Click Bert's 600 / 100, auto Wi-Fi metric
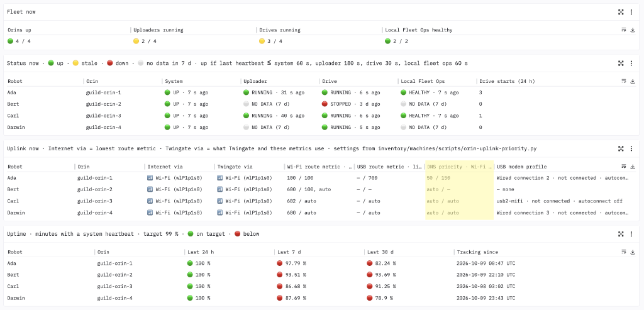The image size is (644, 310). pos(308,190)
